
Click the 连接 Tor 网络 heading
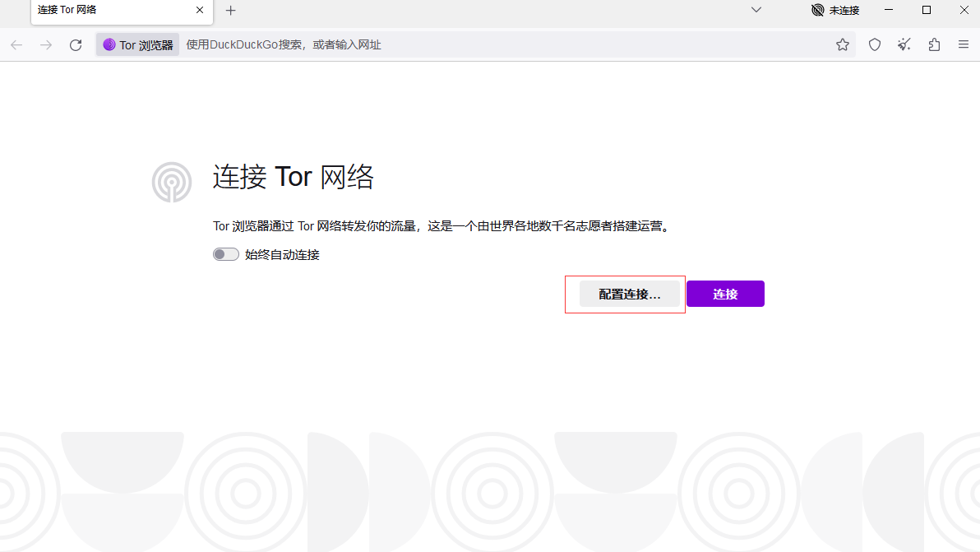294,177
